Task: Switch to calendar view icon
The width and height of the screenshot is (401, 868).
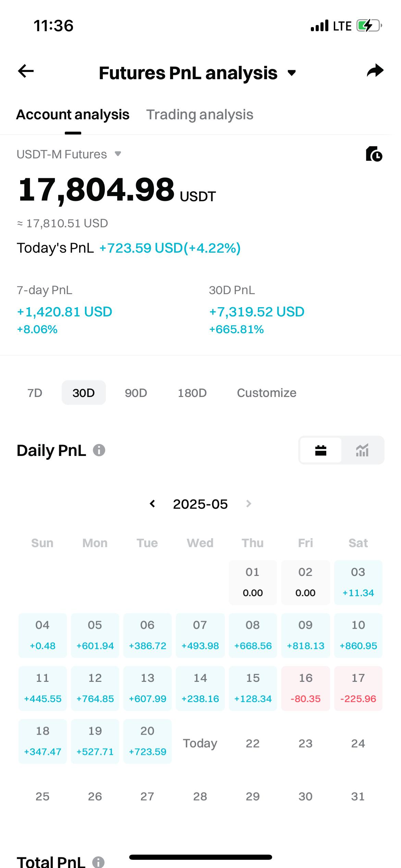Action: (x=321, y=450)
